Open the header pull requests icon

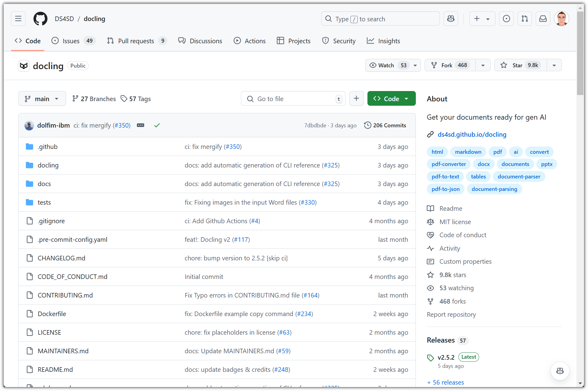coord(525,19)
